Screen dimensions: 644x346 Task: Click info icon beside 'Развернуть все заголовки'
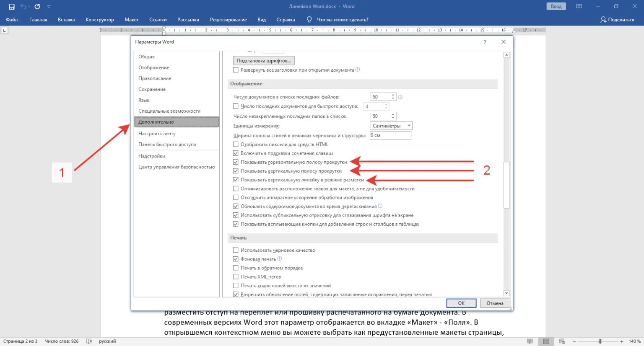pyautogui.click(x=358, y=70)
